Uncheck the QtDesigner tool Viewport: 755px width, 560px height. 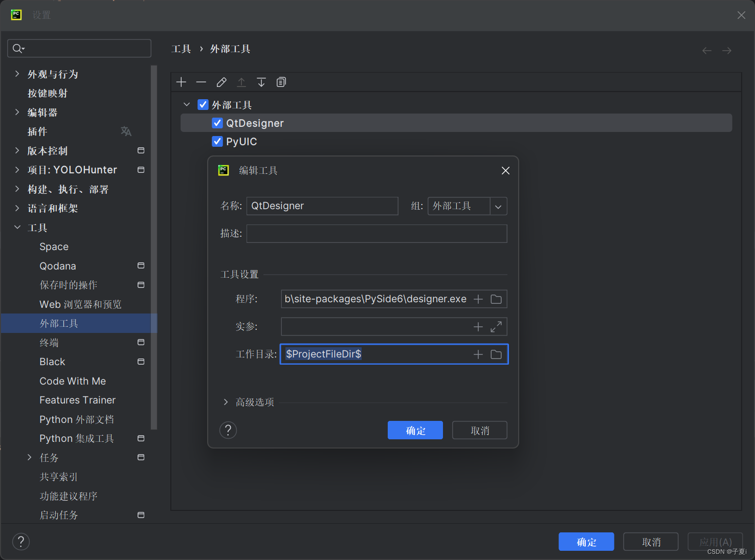click(217, 123)
